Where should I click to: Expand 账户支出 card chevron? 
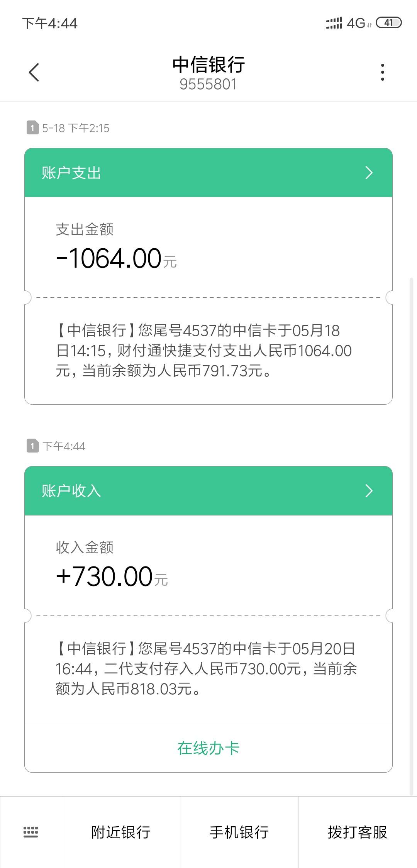tap(369, 173)
